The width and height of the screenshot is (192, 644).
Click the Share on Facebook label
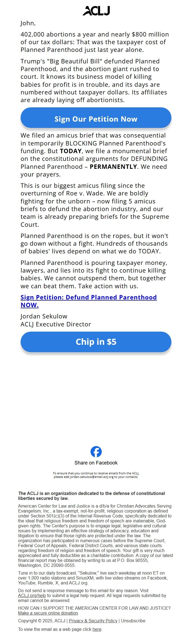96,463
